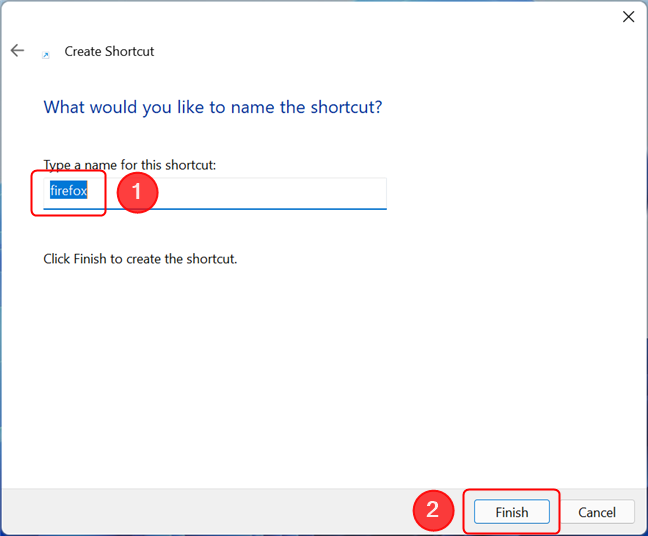This screenshot has height=536, width=648.
Task: Click the heading What would you like to name
Action: [x=213, y=107]
